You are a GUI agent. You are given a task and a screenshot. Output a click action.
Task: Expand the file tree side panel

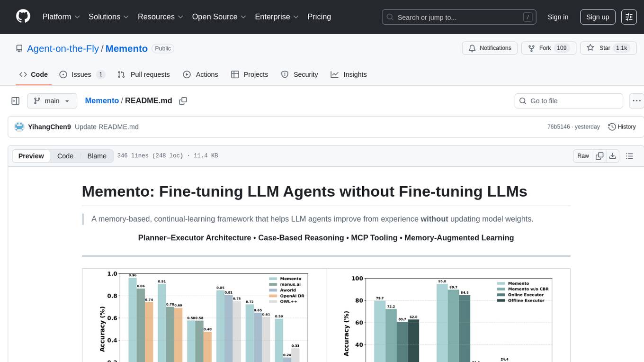coord(15,101)
